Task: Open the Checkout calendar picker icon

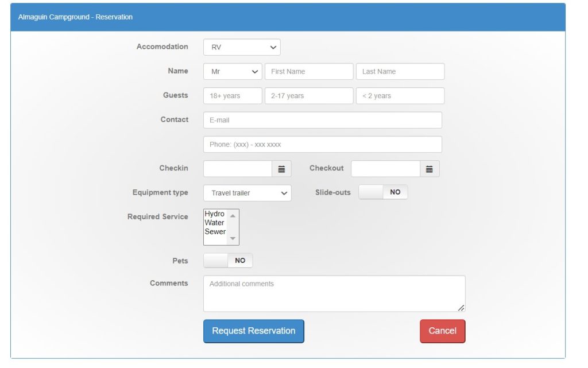Action: [x=430, y=169]
